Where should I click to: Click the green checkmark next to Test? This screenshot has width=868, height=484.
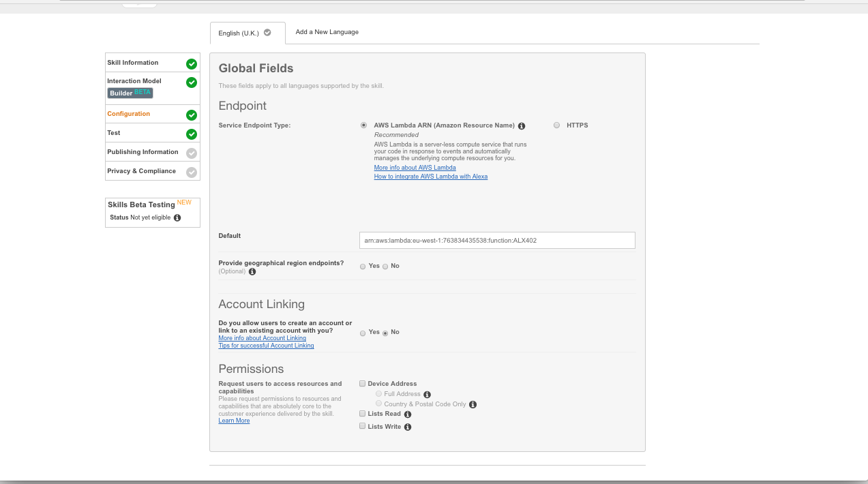click(x=190, y=133)
